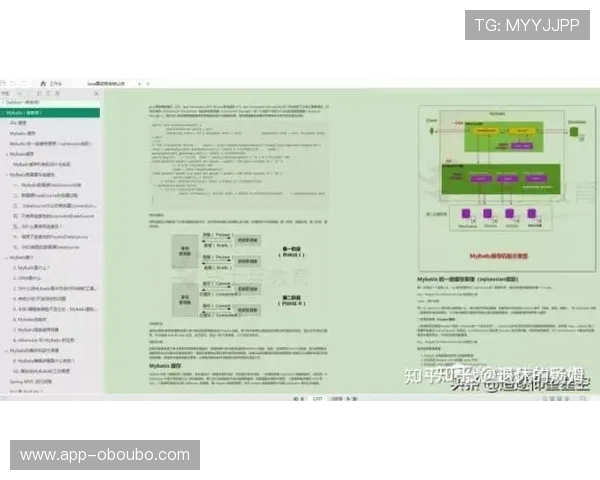
Task: Close the outline navigation panel
Action: coord(96,93)
